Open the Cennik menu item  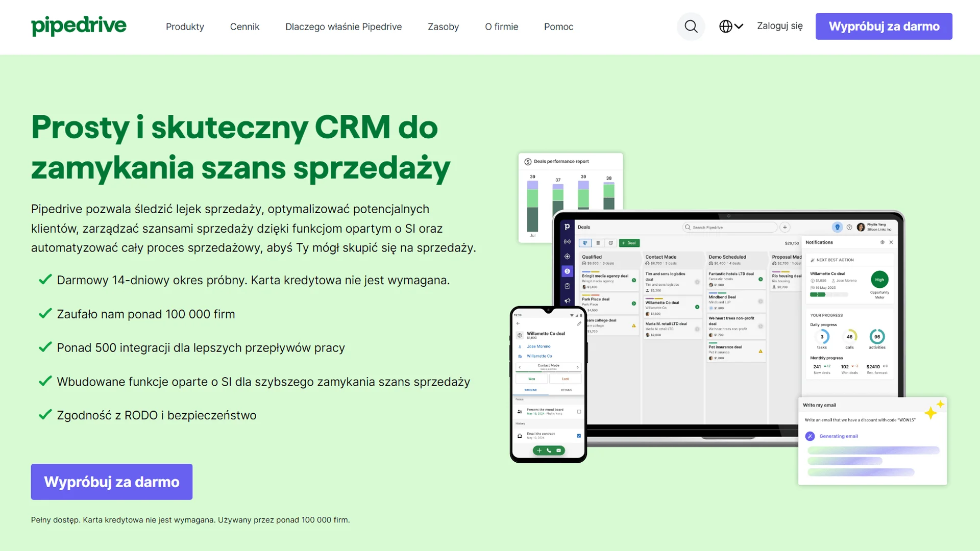244,27
